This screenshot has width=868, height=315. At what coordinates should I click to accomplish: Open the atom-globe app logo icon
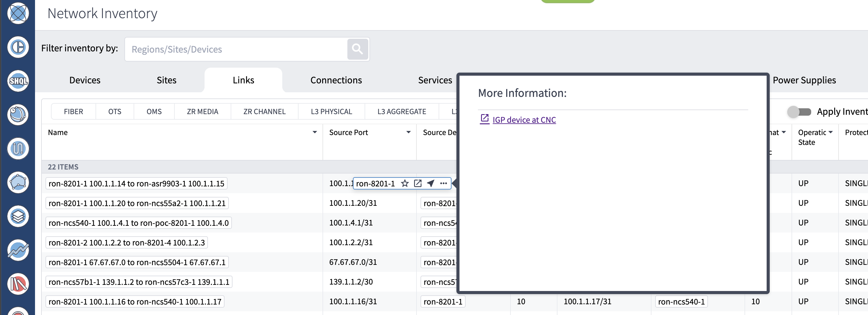pyautogui.click(x=18, y=13)
